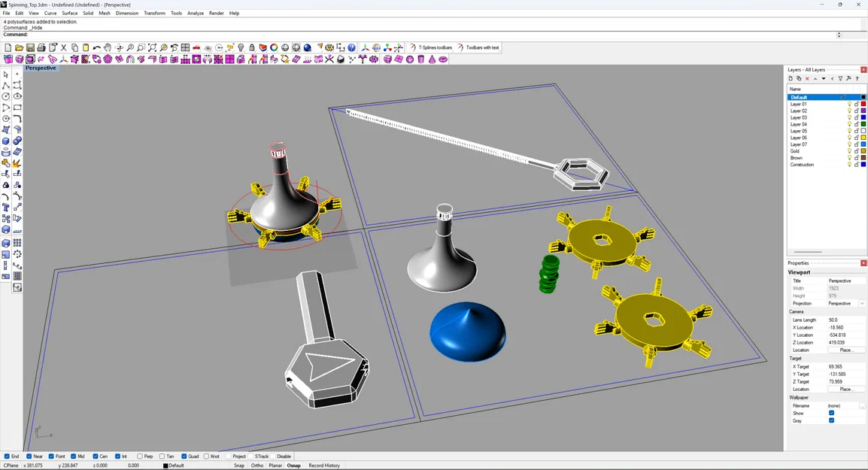
Task: Click the Undo arrow icon
Action: click(96, 47)
